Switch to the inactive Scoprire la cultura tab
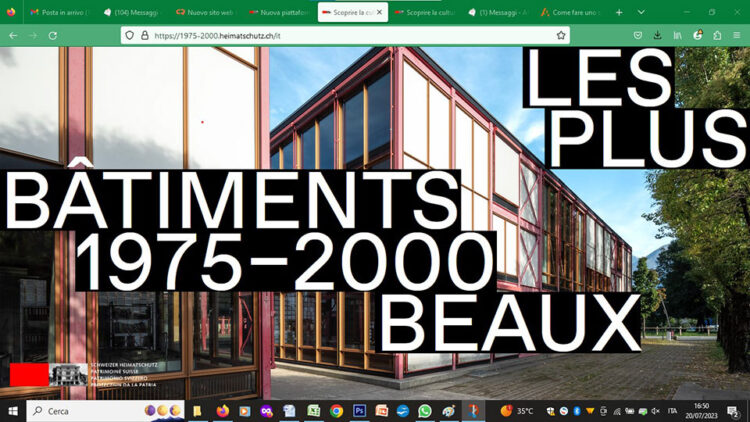The width and height of the screenshot is (750, 422). [x=426, y=12]
